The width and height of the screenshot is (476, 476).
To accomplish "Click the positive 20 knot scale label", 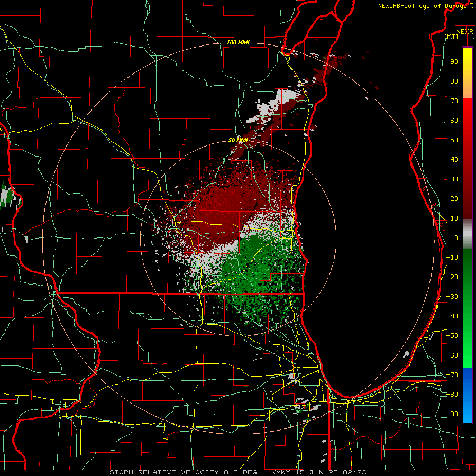I will (454, 198).
